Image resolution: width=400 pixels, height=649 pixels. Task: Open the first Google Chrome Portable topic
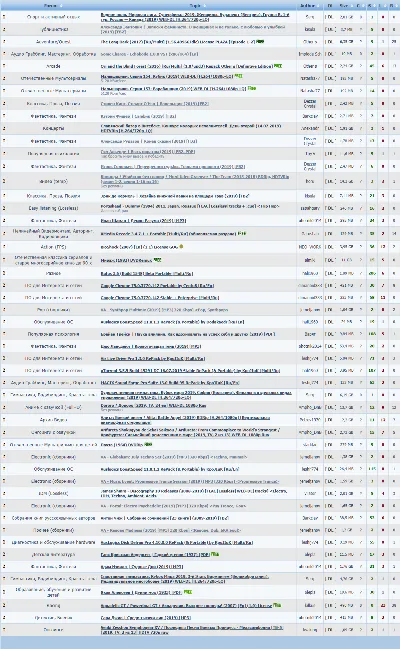157,286
